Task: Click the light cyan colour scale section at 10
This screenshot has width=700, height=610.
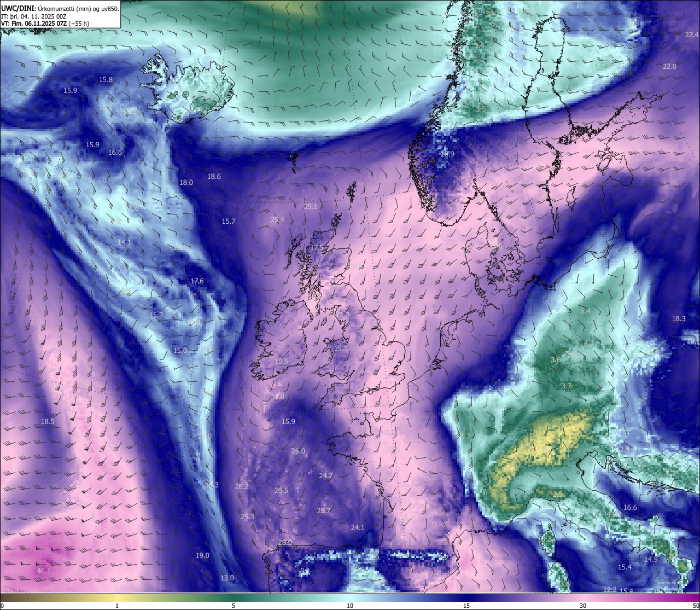Action: click(x=350, y=597)
